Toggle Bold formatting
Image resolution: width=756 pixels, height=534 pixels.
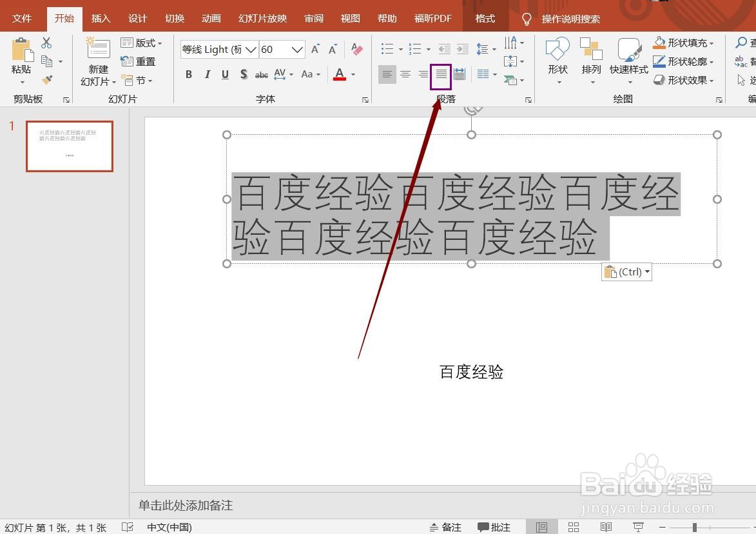click(189, 74)
